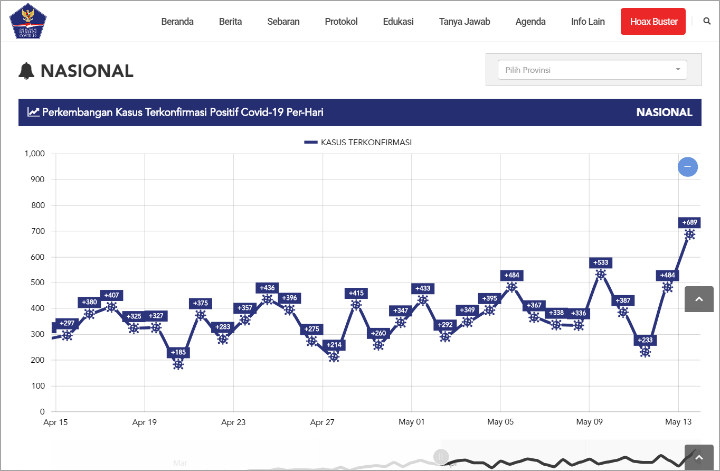Select the +214 data point marker

pyautogui.click(x=334, y=357)
